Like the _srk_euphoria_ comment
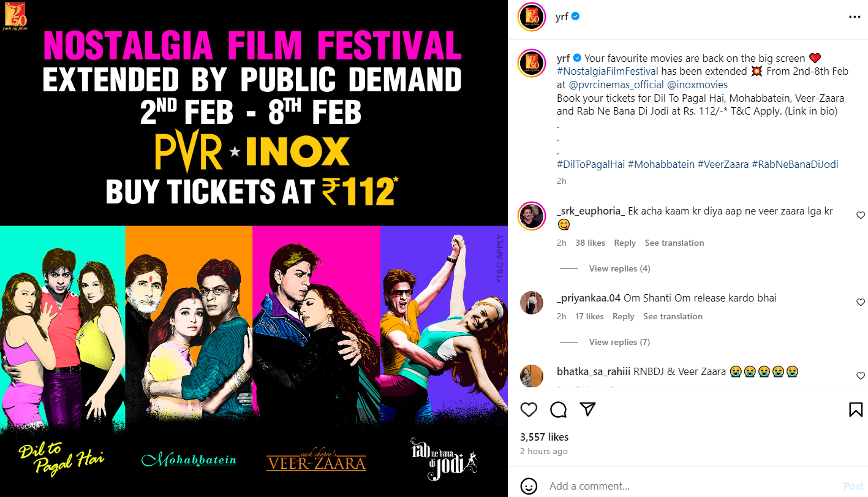868x497 pixels. (x=861, y=215)
